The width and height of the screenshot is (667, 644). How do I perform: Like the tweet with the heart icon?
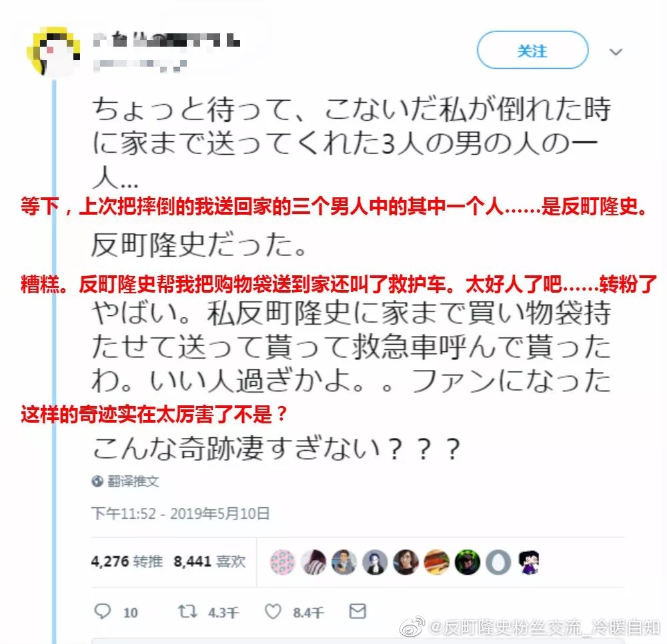(x=273, y=611)
